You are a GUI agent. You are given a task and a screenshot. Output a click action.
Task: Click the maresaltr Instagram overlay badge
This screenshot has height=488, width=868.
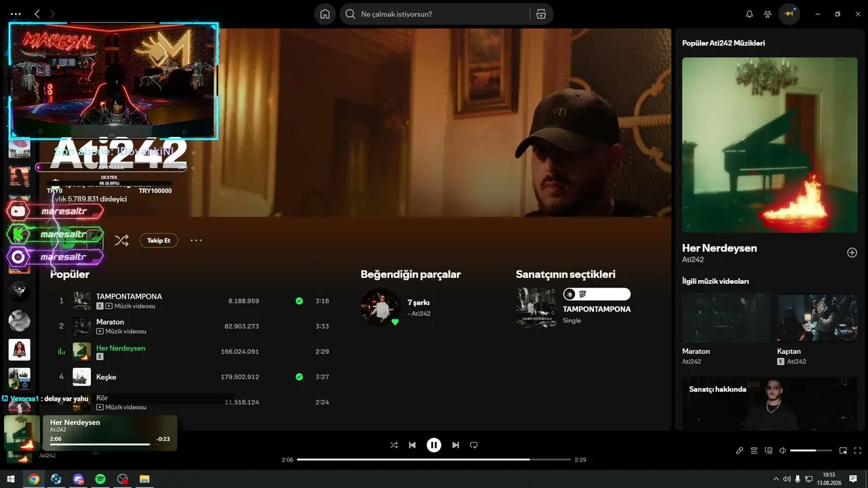point(56,258)
